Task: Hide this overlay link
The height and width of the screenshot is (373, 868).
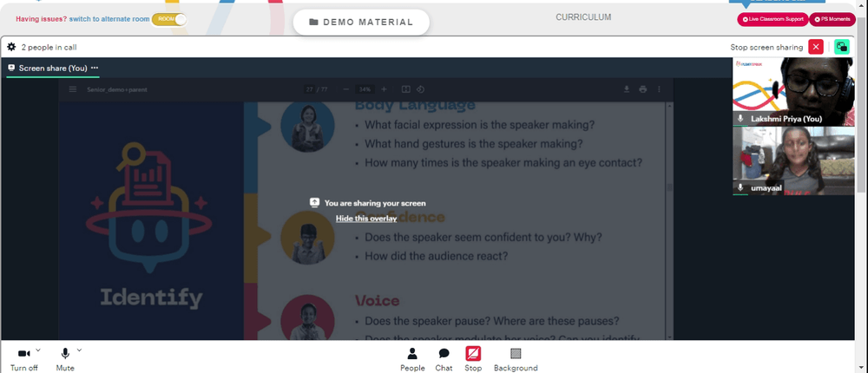Action: click(366, 219)
